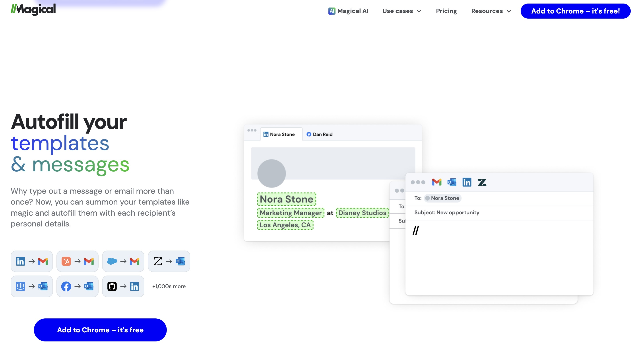The image size is (644, 364).
Task: Switch to the Dan Reid tab
Action: click(319, 134)
